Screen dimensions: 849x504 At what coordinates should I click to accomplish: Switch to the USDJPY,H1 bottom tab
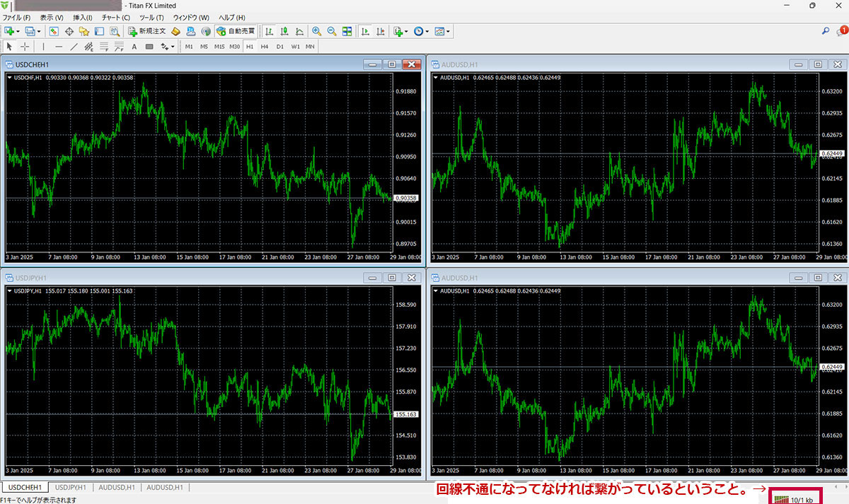[x=71, y=488]
